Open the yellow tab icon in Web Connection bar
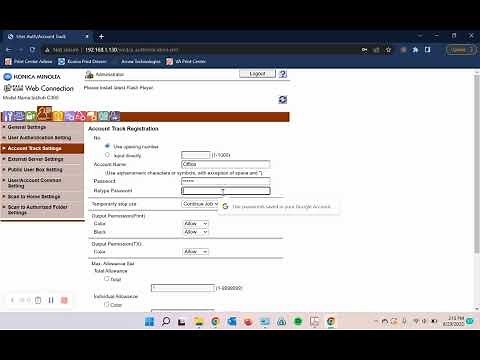Image resolution: width=480 pixels, height=360 pixels. [58, 116]
